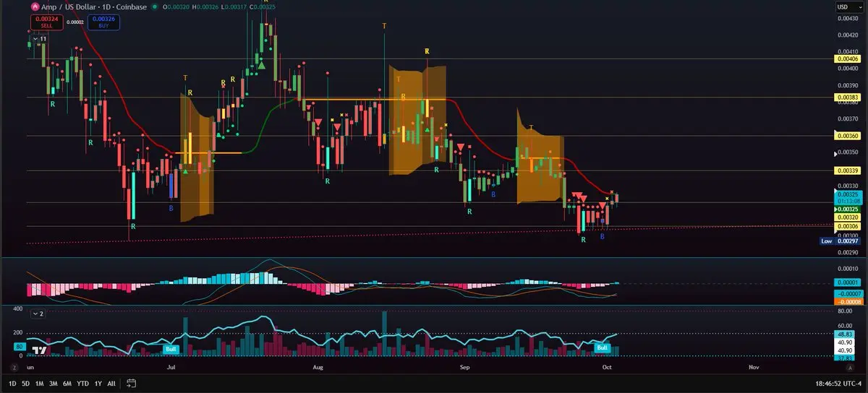The image size is (868, 393).
Task: Expand the collapsed indicator list showing 2
Action: (38, 314)
